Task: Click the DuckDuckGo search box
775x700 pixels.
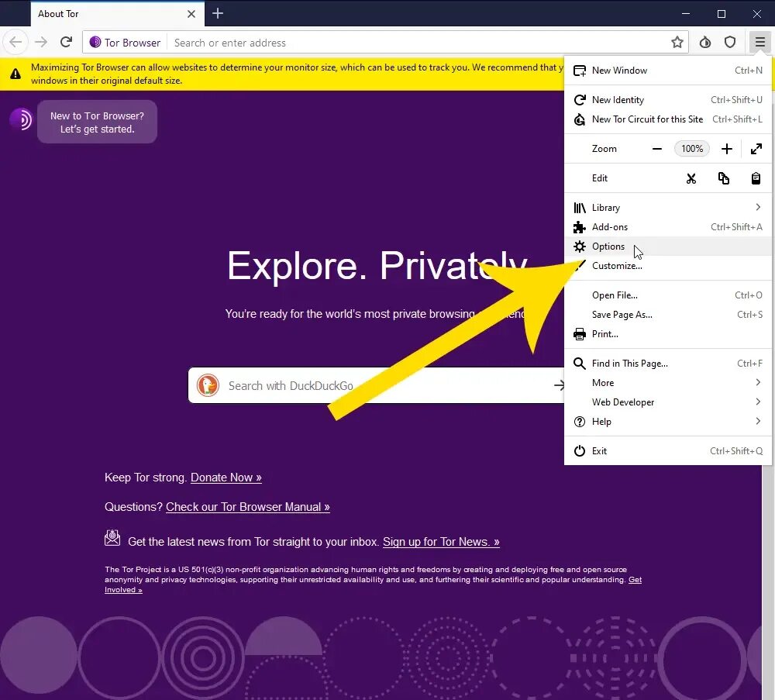Action: (x=376, y=385)
